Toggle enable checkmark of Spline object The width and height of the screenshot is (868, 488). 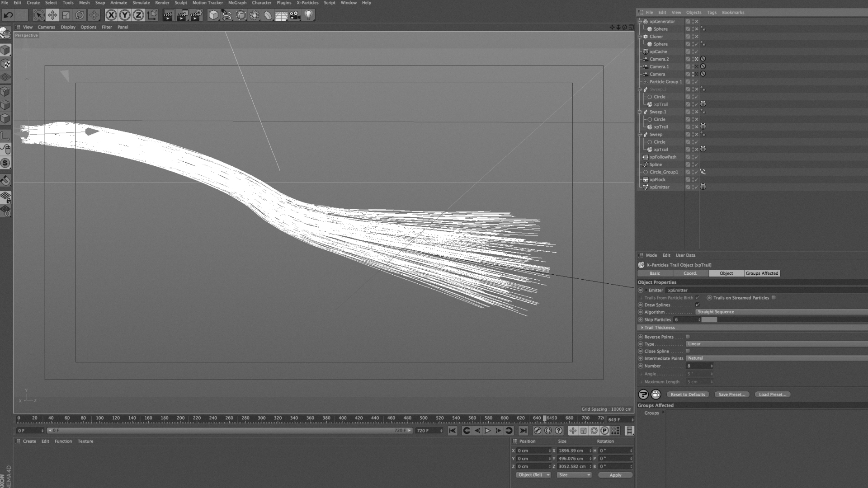pyautogui.click(x=697, y=164)
